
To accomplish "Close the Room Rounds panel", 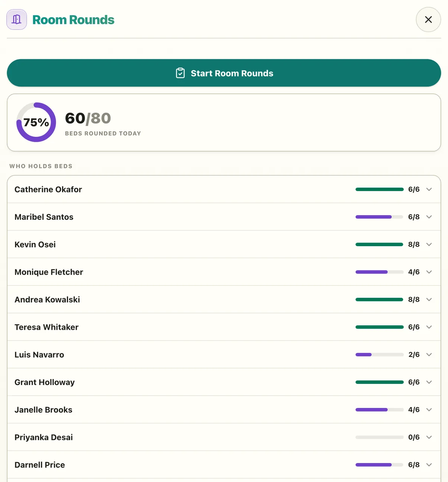I will coord(428,19).
